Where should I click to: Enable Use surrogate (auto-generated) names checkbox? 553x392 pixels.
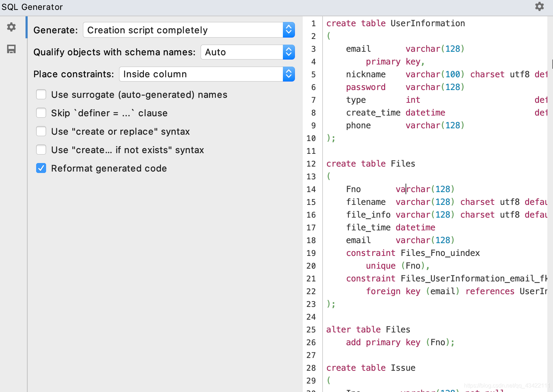coord(41,95)
